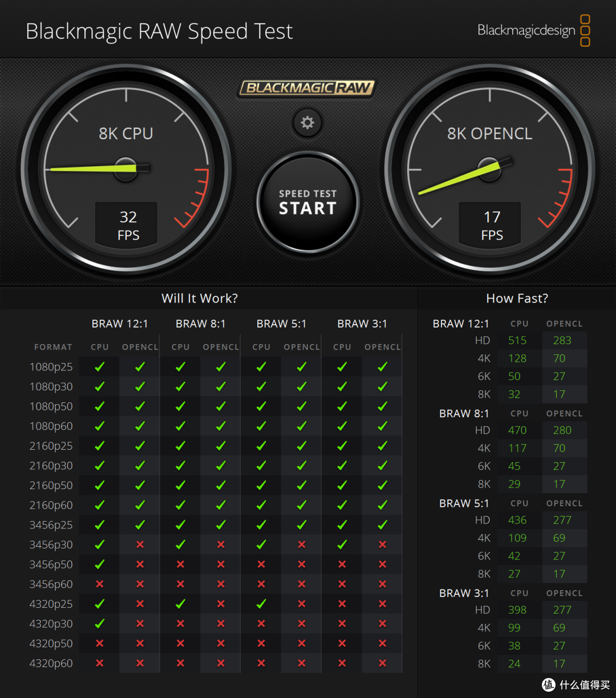Screen dimensions: 616x698
Task: Click the 470 BRAW 8:1 HD value
Action: click(x=517, y=430)
